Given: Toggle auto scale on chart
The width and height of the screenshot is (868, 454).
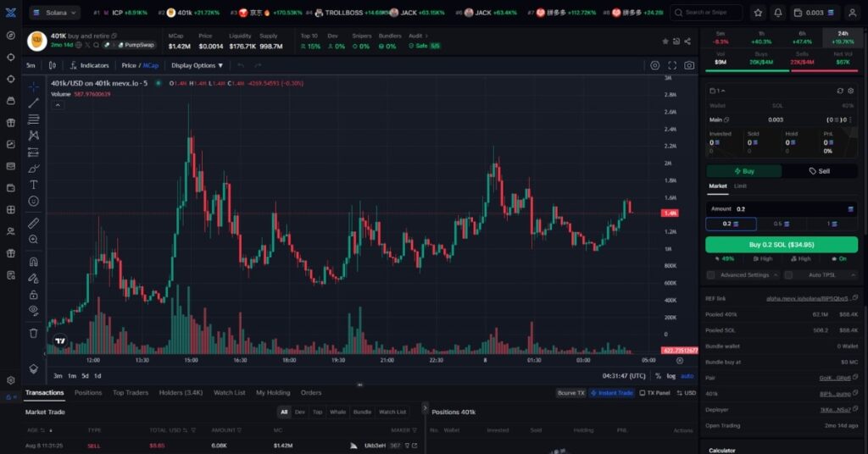Looking at the screenshot, I should 687,376.
